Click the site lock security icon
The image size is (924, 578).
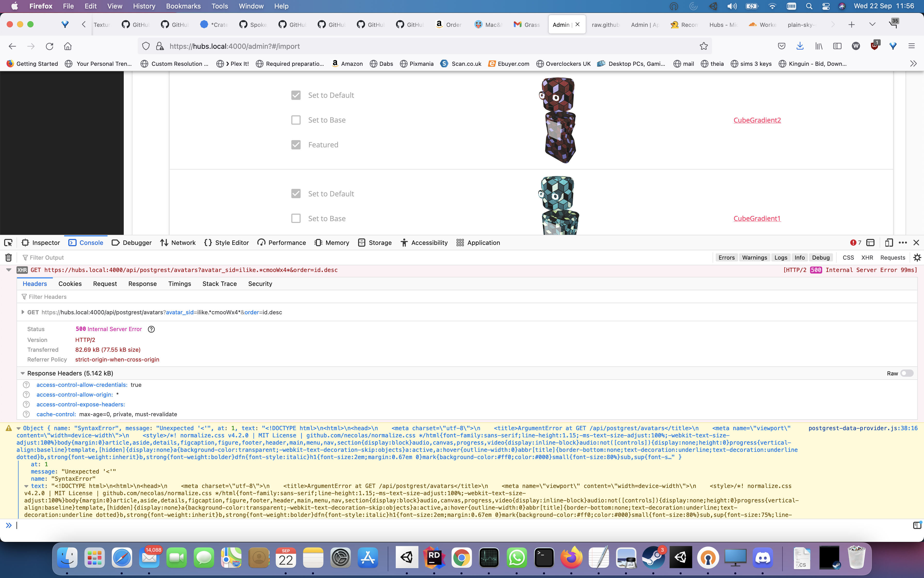(160, 46)
